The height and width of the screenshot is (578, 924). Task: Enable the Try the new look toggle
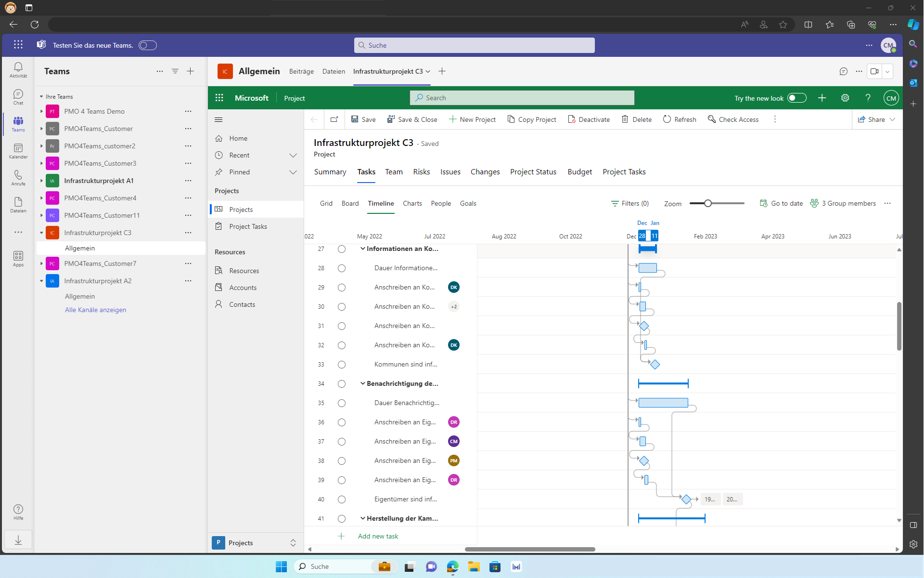(x=796, y=98)
